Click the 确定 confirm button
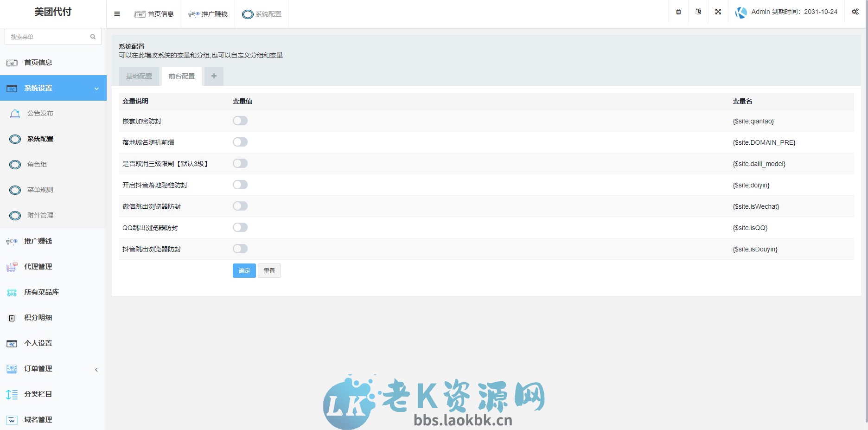868x430 pixels. pyautogui.click(x=244, y=270)
